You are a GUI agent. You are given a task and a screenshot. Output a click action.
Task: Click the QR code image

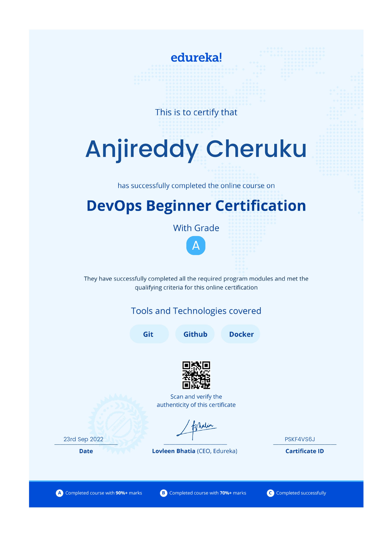click(196, 375)
